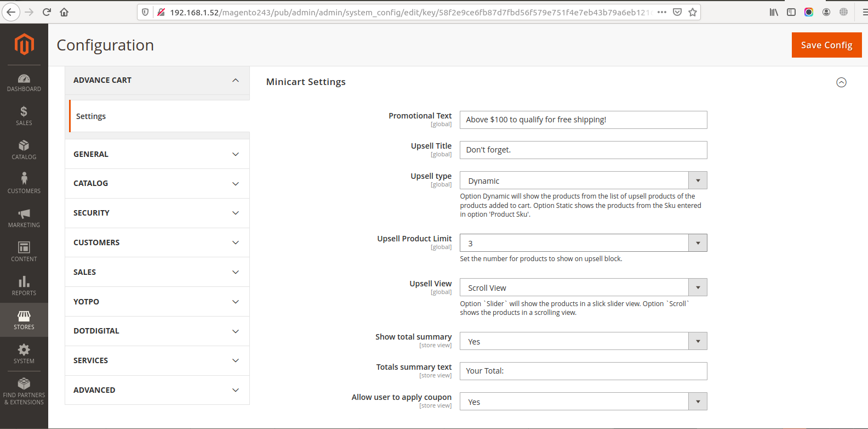
Task: Open the Upsell type dropdown
Action: (583, 180)
